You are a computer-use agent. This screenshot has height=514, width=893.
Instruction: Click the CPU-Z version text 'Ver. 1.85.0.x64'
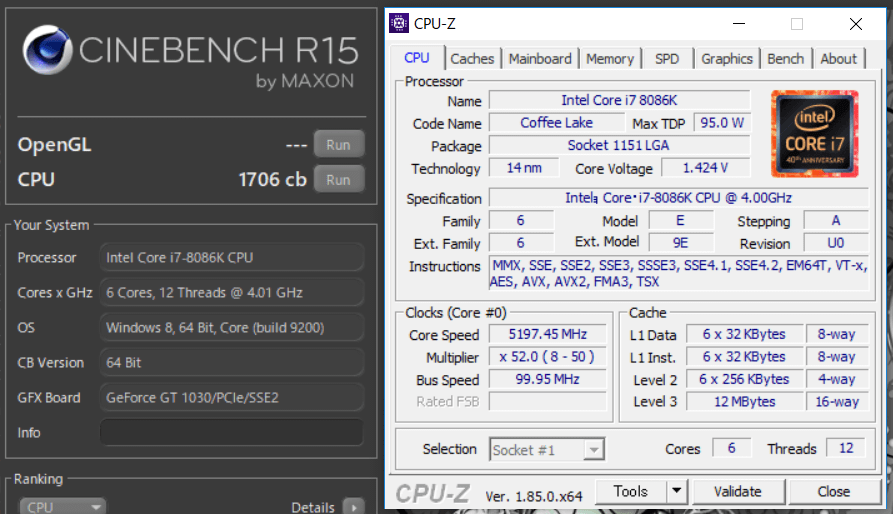[534, 496]
